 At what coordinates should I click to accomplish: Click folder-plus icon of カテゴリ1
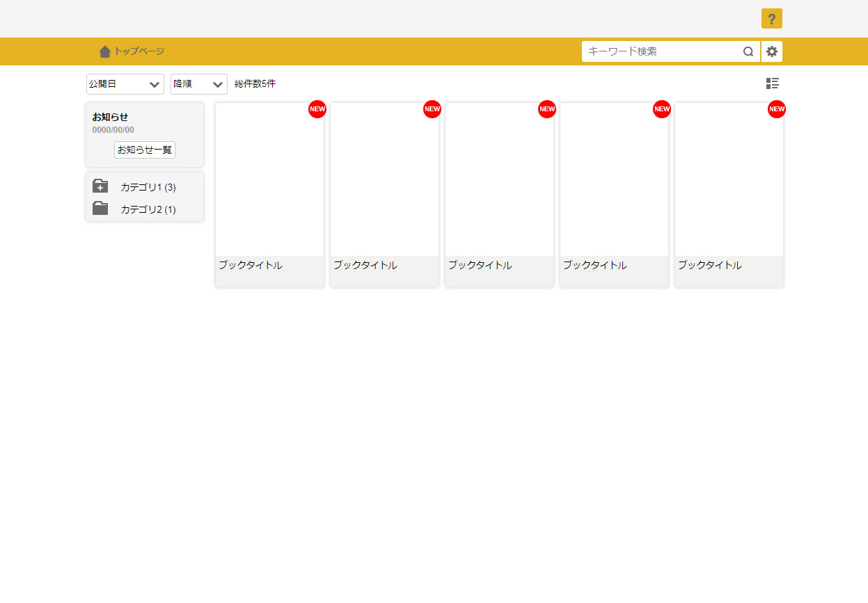coord(100,186)
